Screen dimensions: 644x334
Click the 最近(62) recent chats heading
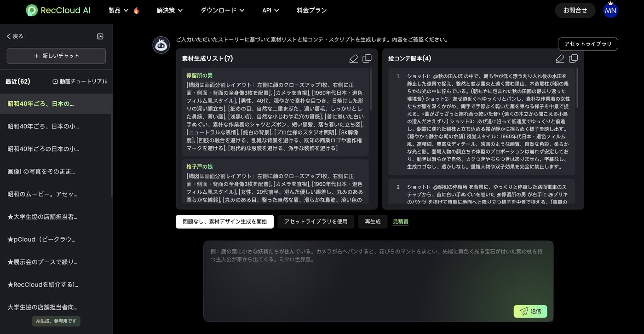18,81
